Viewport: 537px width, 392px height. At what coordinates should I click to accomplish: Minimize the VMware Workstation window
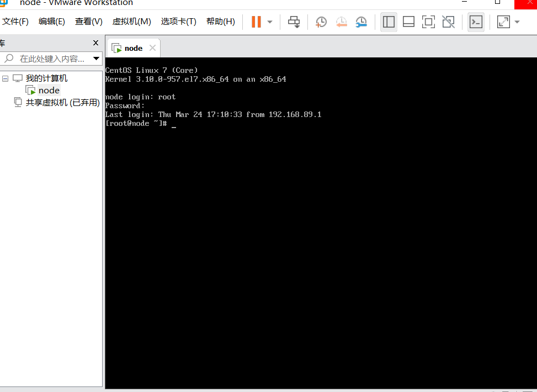[x=464, y=2]
